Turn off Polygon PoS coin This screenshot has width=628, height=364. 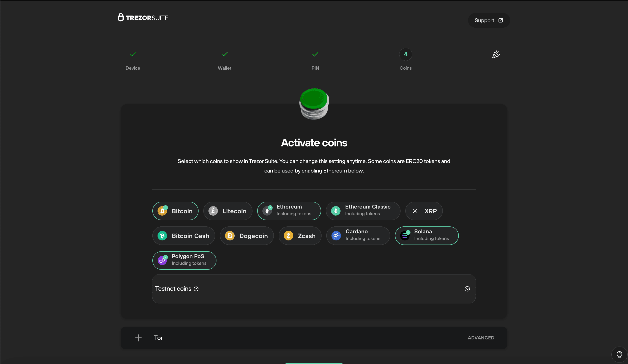tap(184, 260)
